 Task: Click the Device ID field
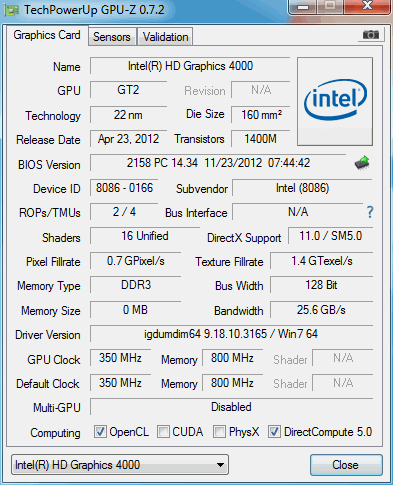124,188
